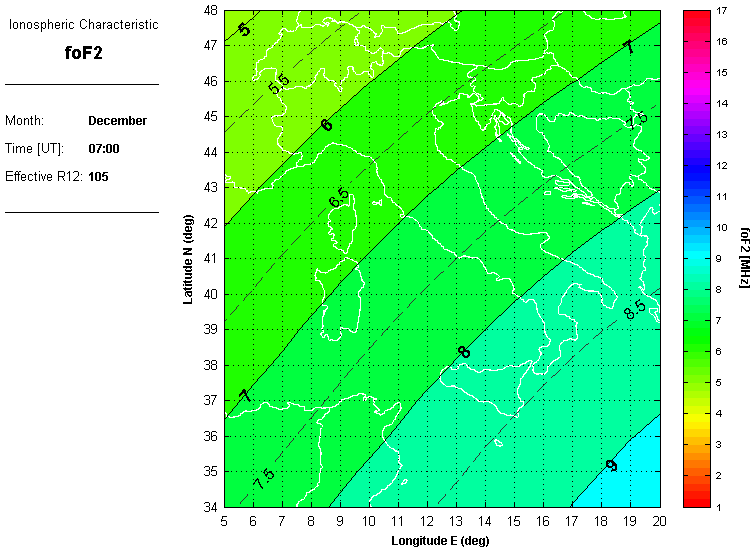Image resolution: width=755 pixels, height=551 pixels.
Task: Click the foF2 [MHz] colorbar label
Action: [x=745, y=258]
